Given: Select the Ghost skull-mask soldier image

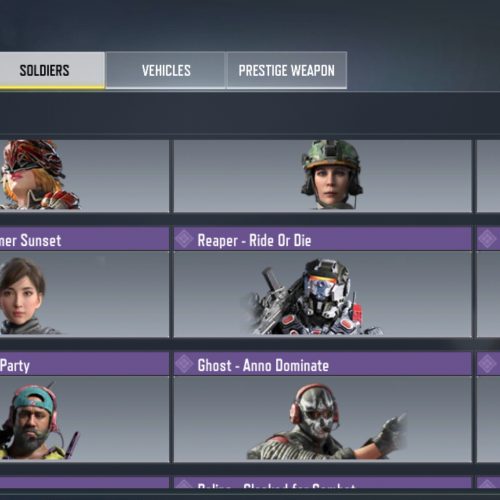Looking at the screenshot, I should 327,422.
